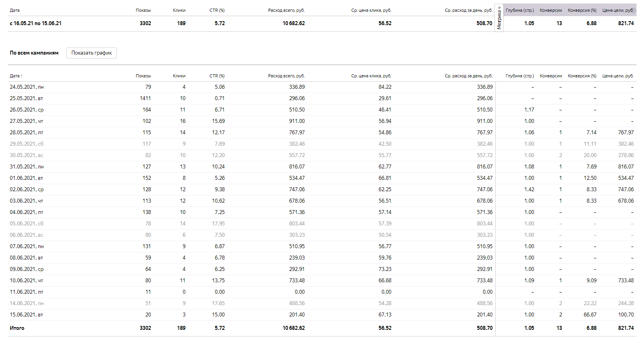Click the 10 682.62 total in the Итого row
Viewport: 644px width, 342px height.
click(293, 328)
